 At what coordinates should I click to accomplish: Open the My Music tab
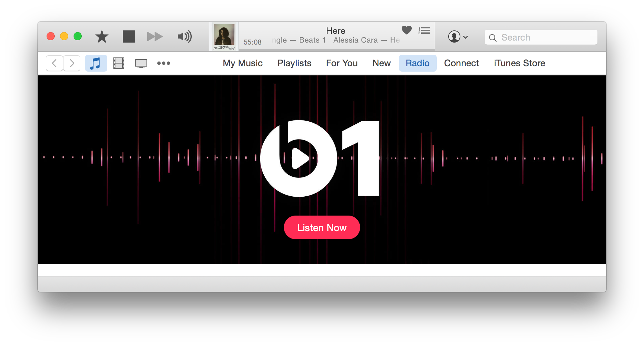(243, 63)
